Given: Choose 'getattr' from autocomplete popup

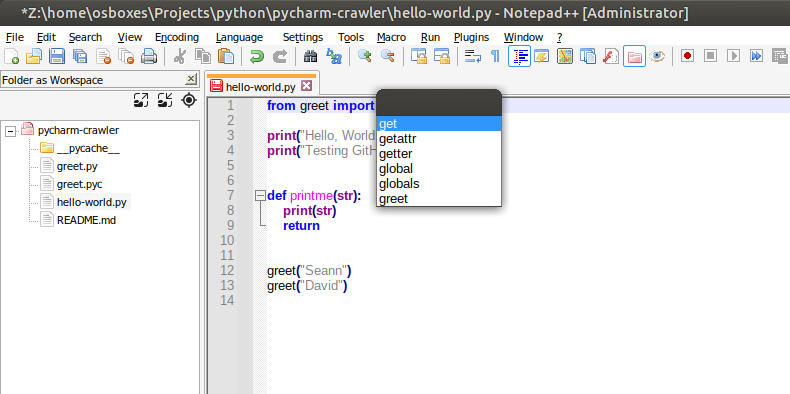Looking at the screenshot, I should [x=439, y=139].
